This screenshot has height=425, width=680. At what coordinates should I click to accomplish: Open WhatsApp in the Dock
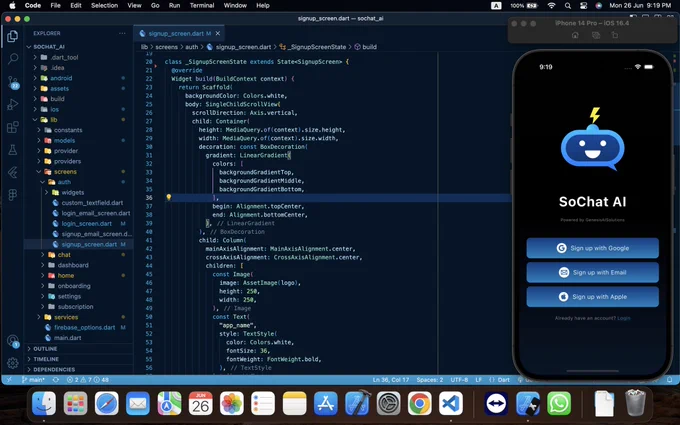(559, 404)
